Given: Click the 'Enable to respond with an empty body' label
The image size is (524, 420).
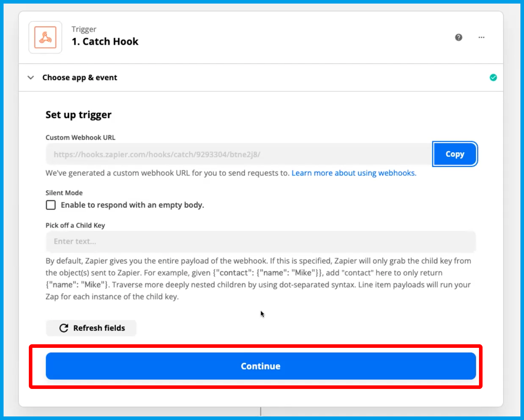Looking at the screenshot, I should (132, 205).
